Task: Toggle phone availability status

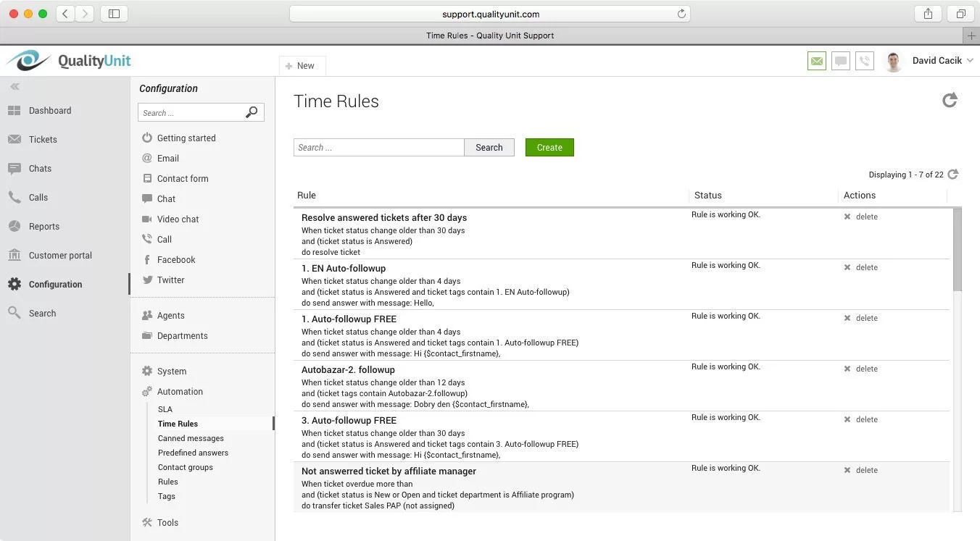Action: coord(864,61)
